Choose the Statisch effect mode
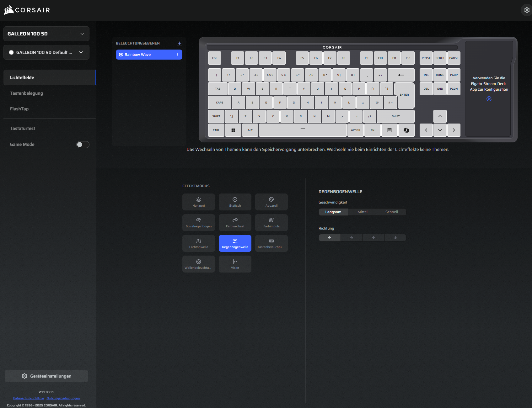Viewport: 532px width, 408px height. pyautogui.click(x=235, y=202)
